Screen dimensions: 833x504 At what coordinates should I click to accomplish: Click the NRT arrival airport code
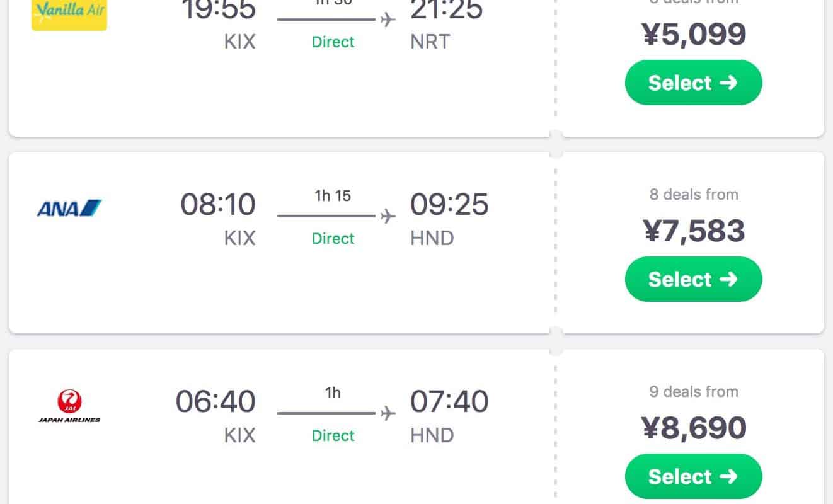click(430, 42)
